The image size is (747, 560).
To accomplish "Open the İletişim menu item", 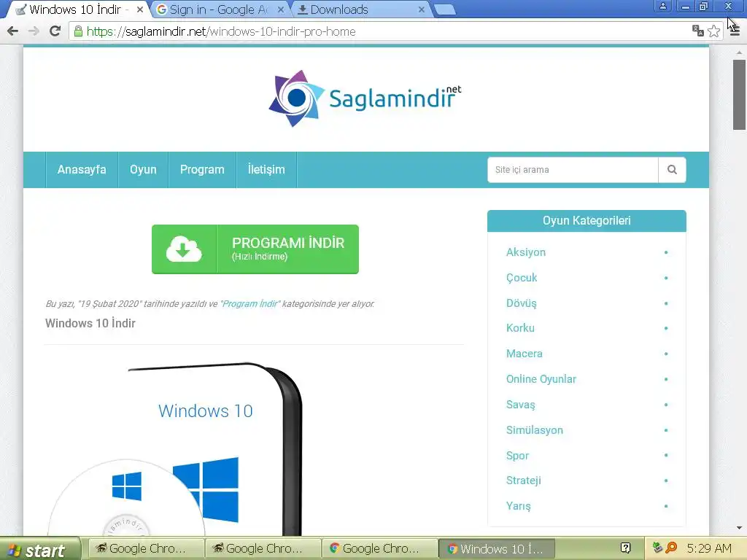I will coord(266,169).
